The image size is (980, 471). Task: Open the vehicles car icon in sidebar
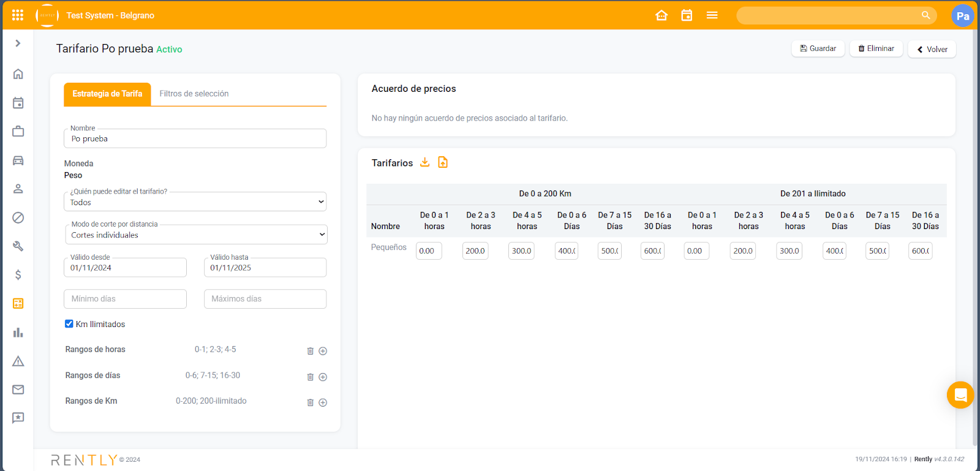point(18,160)
